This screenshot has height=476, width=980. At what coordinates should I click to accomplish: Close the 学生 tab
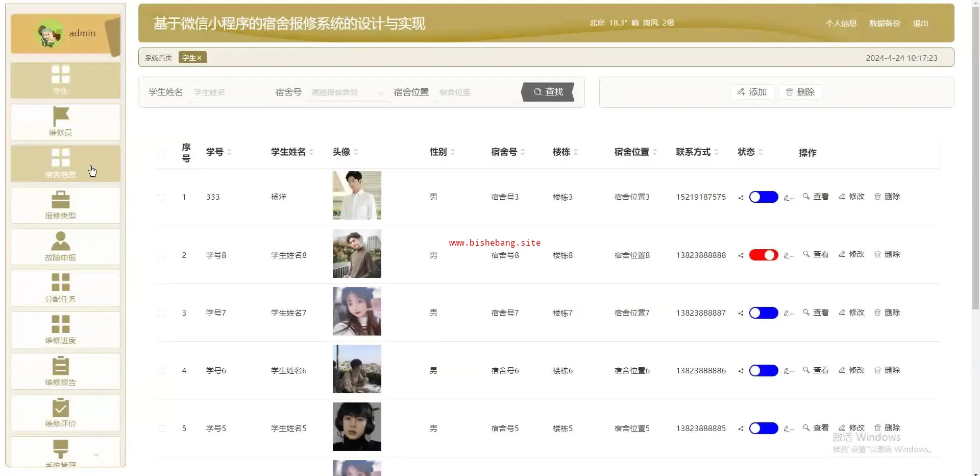pos(200,58)
